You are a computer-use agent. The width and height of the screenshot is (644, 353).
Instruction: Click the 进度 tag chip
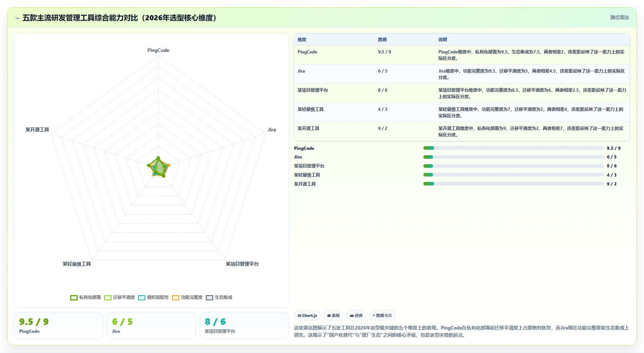(x=356, y=315)
